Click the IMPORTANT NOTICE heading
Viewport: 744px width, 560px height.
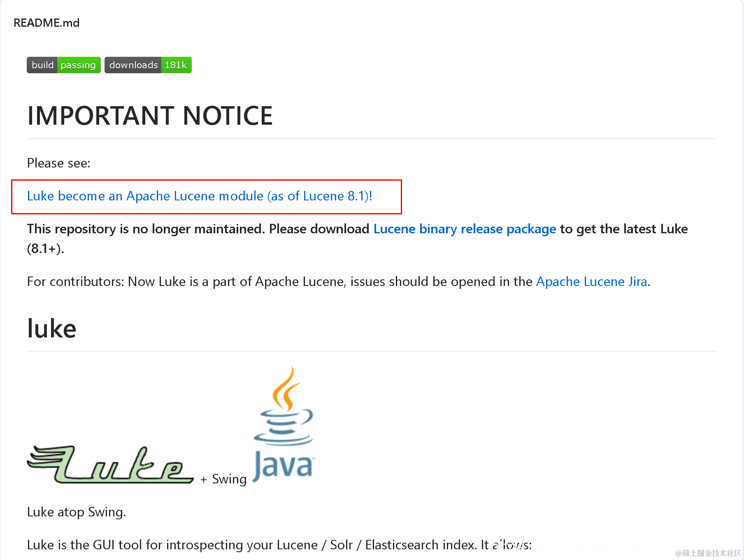[x=150, y=116]
